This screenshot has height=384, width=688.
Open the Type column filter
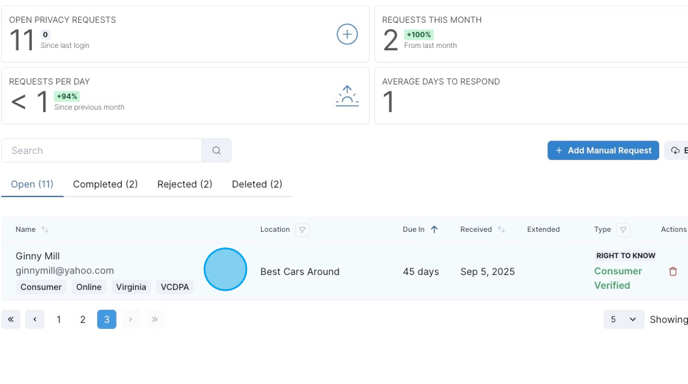pos(623,230)
